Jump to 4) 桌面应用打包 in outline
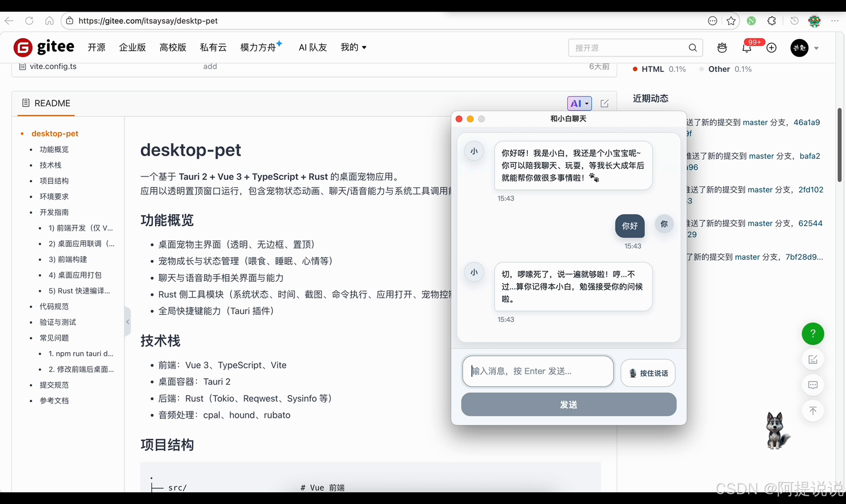Screen dimensions: 846x504 tap(75, 275)
